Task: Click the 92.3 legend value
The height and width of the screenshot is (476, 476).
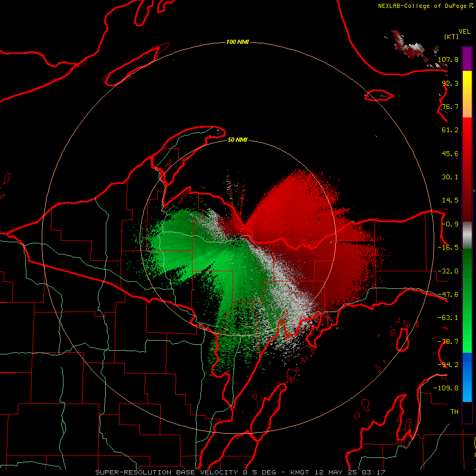Action: tap(450, 83)
